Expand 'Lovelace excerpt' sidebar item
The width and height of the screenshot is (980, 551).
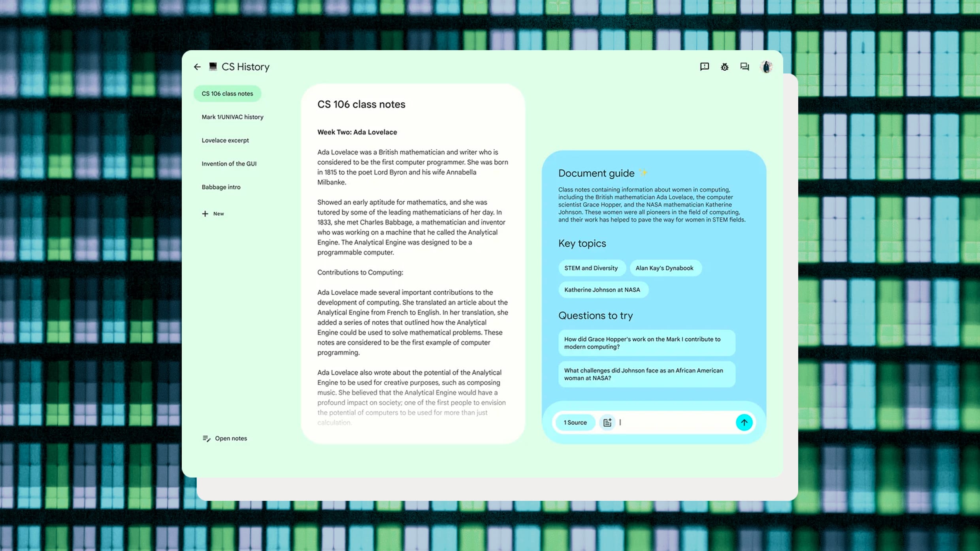click(x=226, y=140)
